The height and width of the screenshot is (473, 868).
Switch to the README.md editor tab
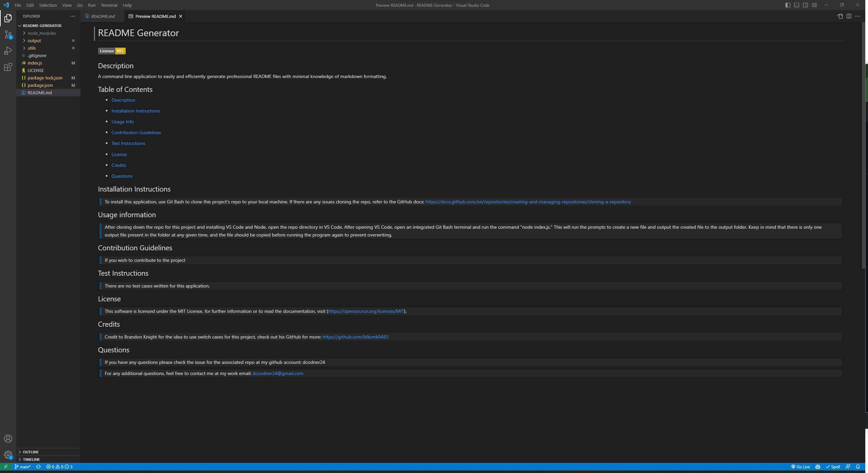[102, 16]
